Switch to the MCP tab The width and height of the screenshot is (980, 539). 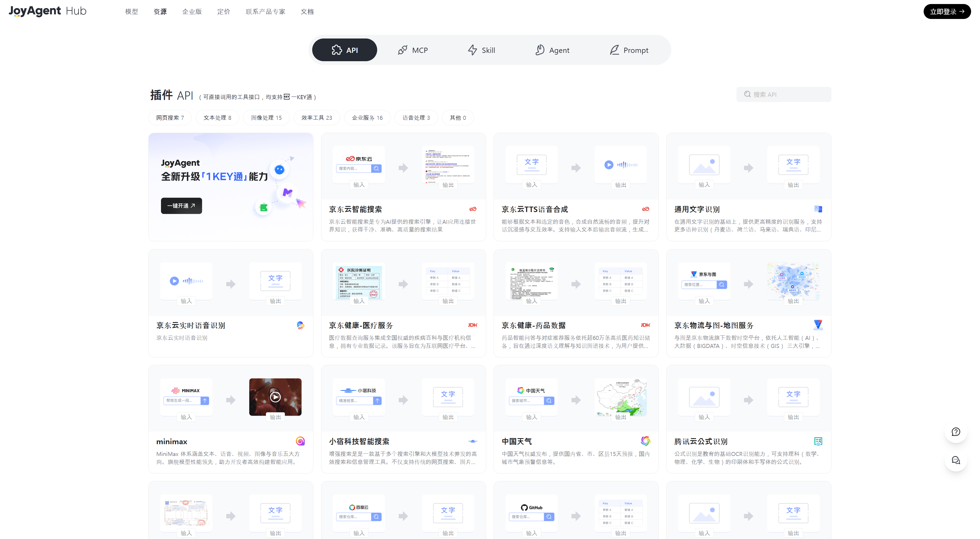tap(413, 50)
